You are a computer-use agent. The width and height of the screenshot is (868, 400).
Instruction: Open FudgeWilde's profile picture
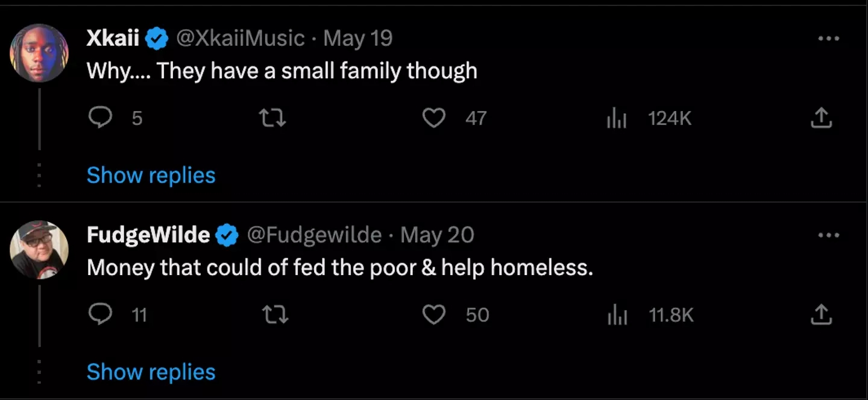(39, 250)
